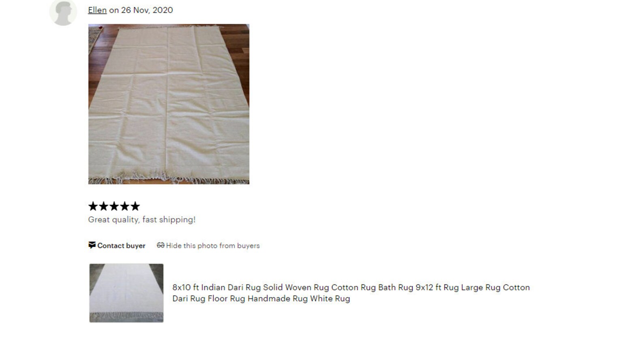
Task: Click Ellen's gray profile avatar
Action: coord(63,13)
